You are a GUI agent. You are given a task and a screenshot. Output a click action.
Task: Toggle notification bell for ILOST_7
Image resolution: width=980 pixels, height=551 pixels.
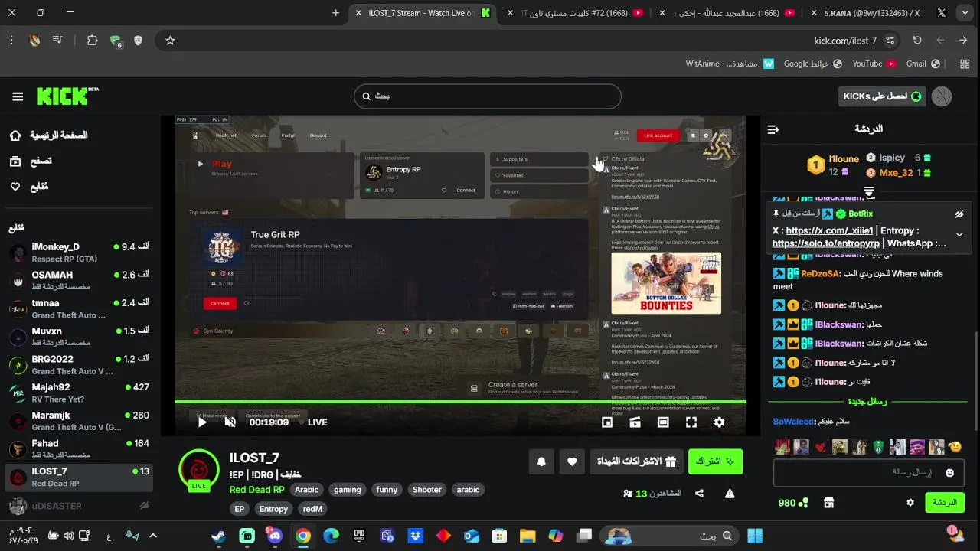tap(541, 461)
